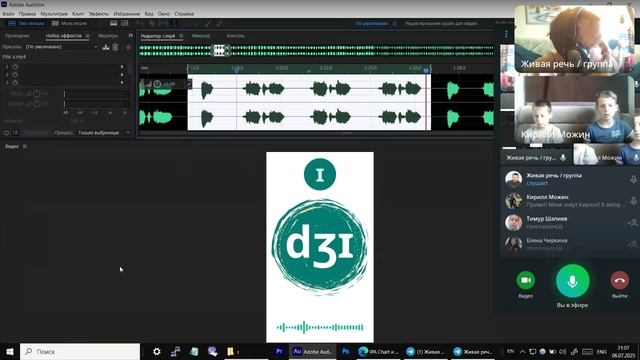This screenshot has height=360, width=640.
Task: Open the Edge browser taskbar item
Action: (x=379, y=351)
